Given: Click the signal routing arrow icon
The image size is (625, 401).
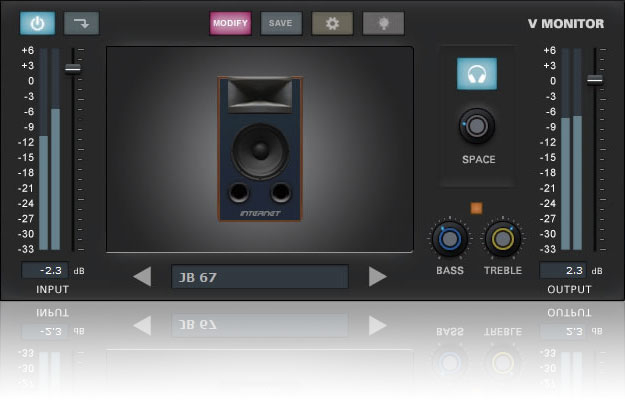Looking at the screenshot, I should [x=81, y=23].
